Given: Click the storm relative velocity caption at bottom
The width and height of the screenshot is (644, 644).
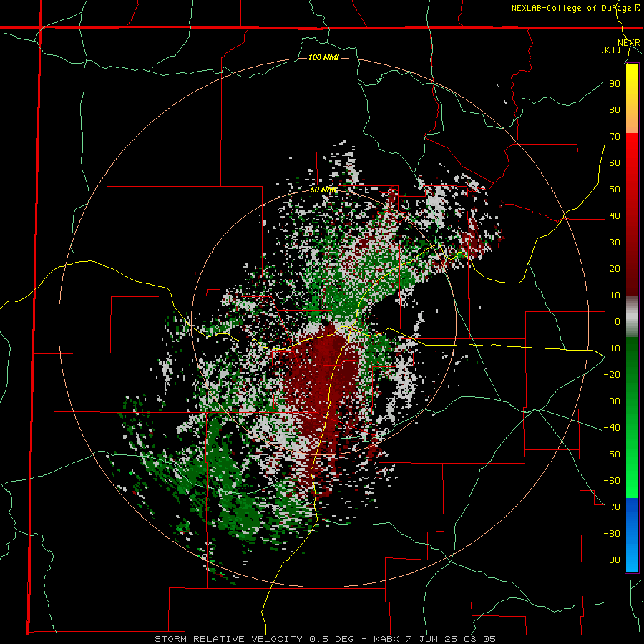Looking at the screenshot, I should (x=325, y=639).
